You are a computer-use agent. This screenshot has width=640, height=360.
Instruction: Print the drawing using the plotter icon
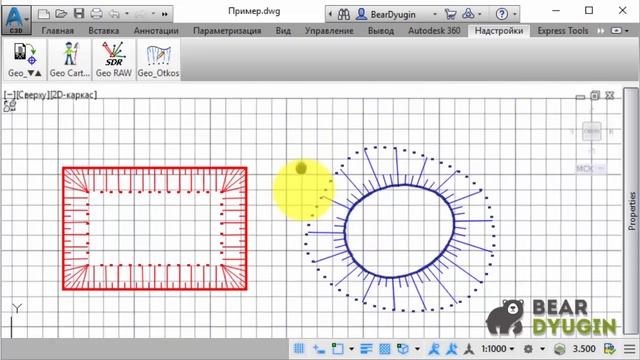point(96,13)
